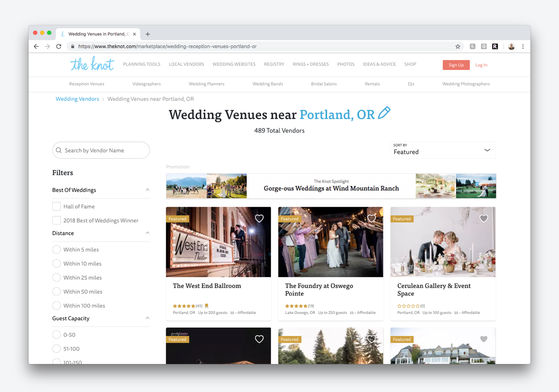Open The Foundry at Oswego Pointe photo
The height and width of the screenshot is (392, 559).
(x=331, y=242)
